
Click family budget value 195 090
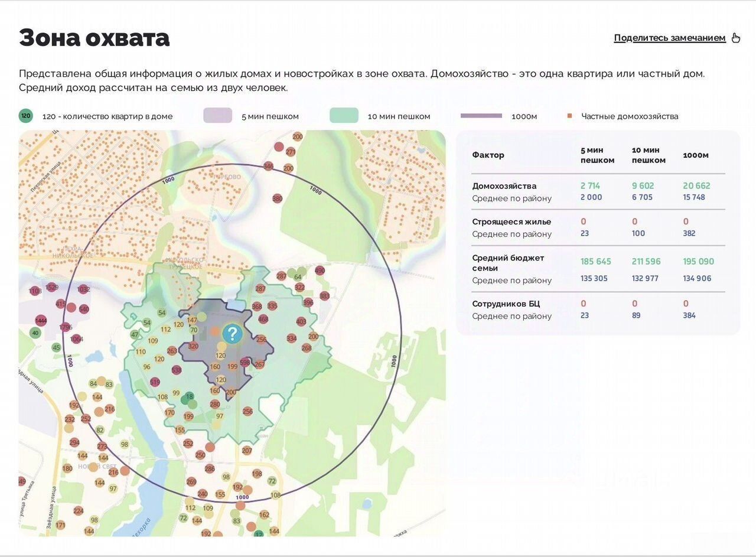[x=699, y=261]
